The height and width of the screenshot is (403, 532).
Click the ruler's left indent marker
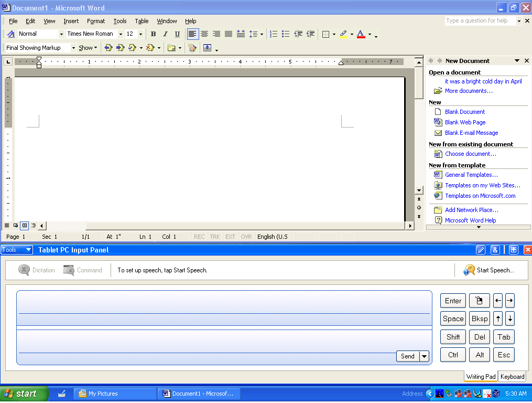(x=39, y=65)
